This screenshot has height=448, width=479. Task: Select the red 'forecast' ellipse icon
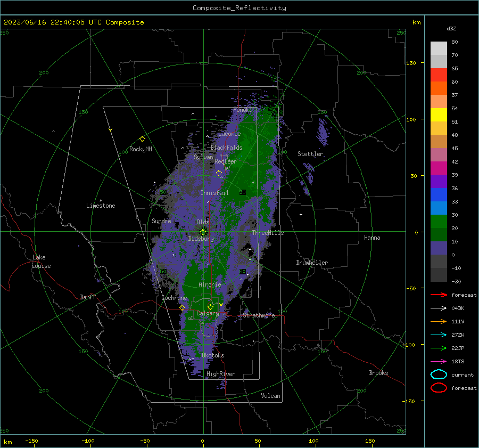[x=439, y=388]
